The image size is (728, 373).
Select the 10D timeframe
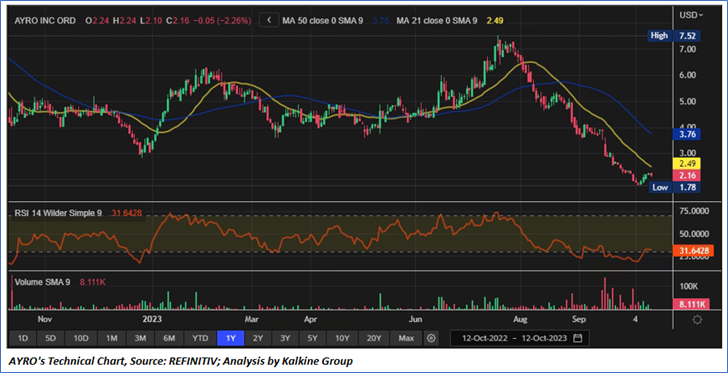click(x=81, y=338)
